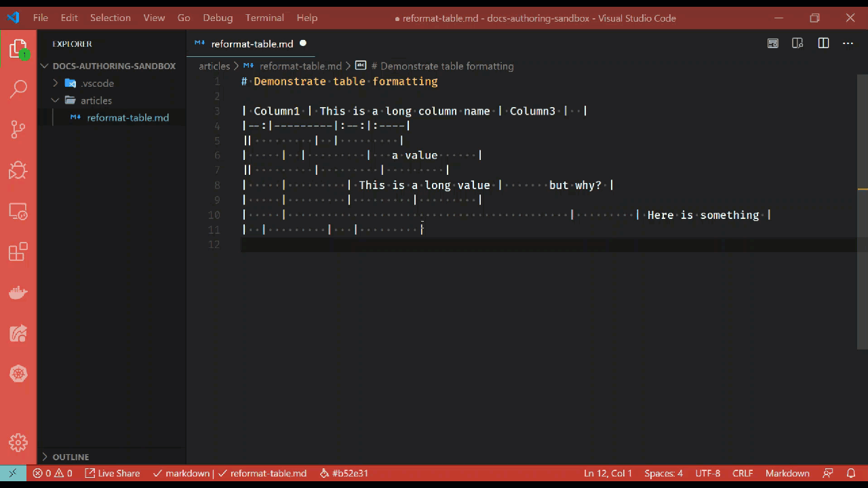Show notifications via the bell icon
This screenshot has height=488, width=868.
851,473
